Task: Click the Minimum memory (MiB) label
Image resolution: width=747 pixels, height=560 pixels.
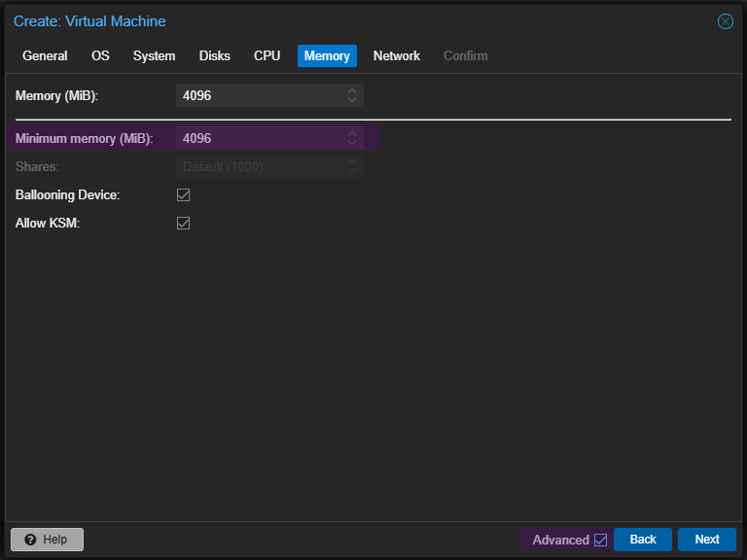Action: coord(85,139)
